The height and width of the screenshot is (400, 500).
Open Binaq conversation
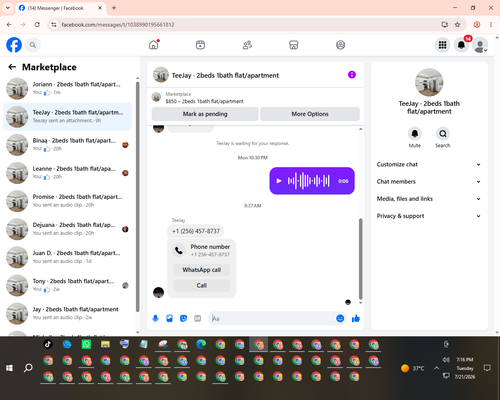[67, 145]
